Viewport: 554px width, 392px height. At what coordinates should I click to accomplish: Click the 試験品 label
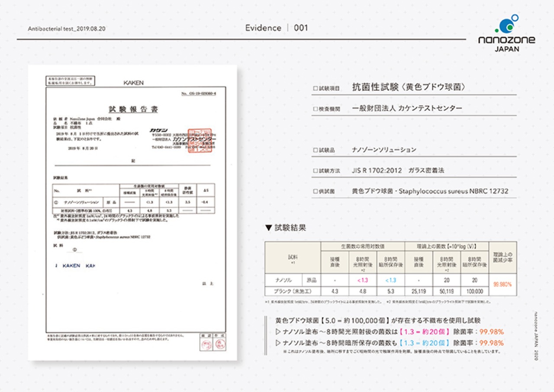click(x=324, y=151)
